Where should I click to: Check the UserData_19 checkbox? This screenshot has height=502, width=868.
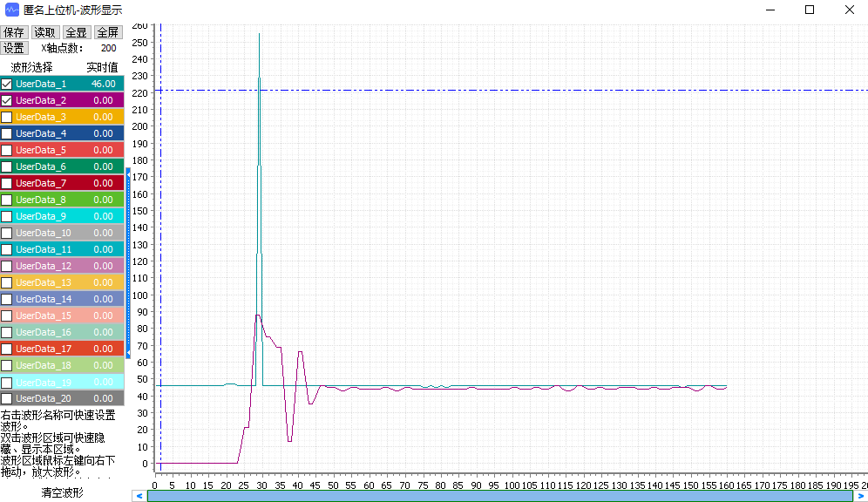7,383
